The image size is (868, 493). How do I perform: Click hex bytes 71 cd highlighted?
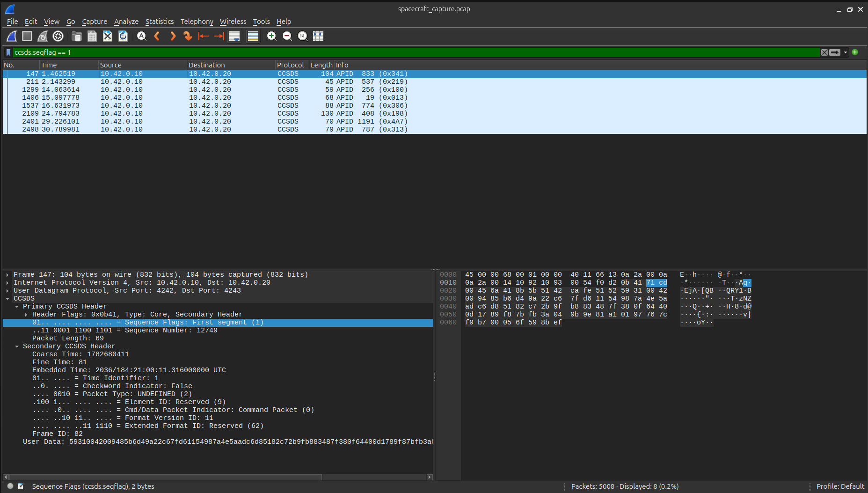tap(656, 283)
